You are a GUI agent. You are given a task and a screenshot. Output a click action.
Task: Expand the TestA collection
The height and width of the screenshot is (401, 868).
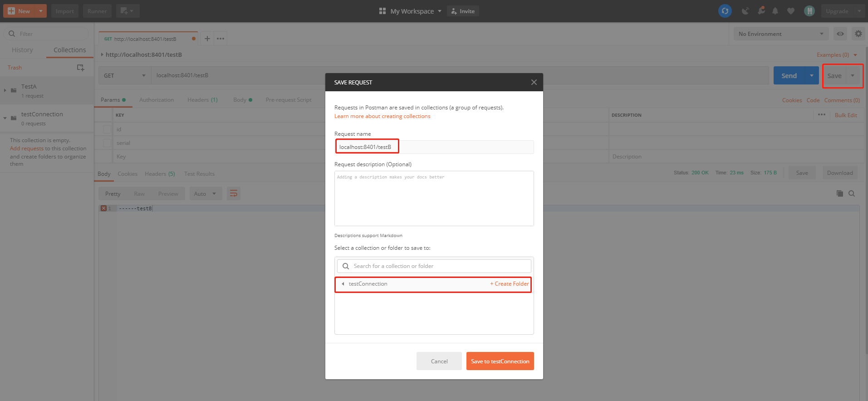pos(5,90)
